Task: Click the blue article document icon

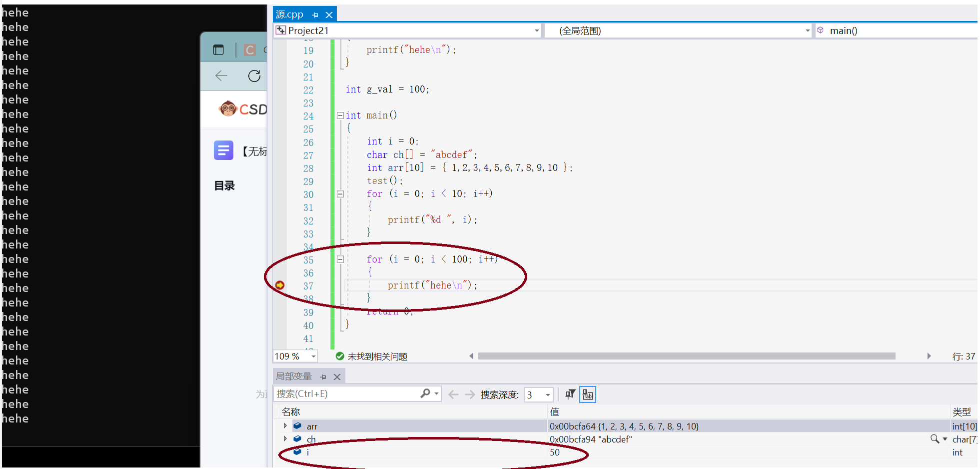Action: click(x=223, y=150)
